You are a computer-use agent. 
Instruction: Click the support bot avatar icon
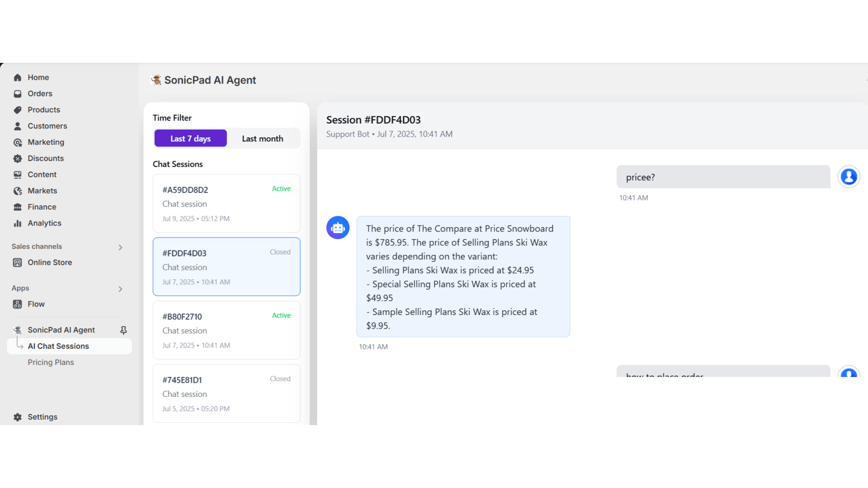[x=338, y=228]
